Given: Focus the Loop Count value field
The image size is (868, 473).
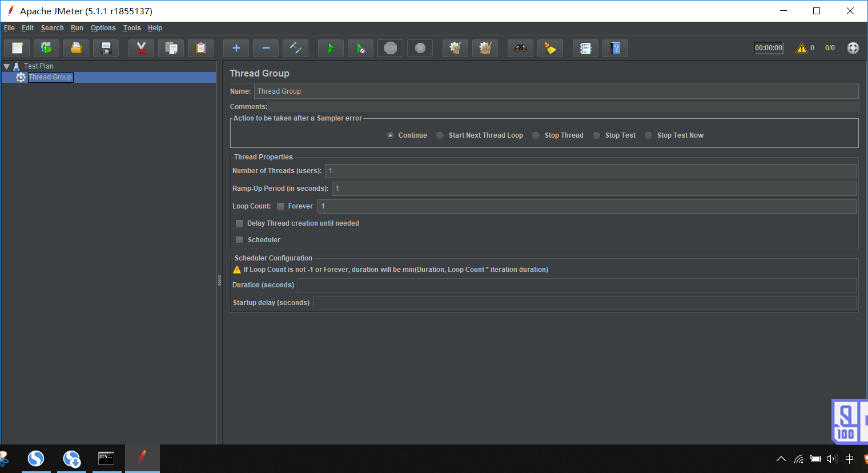Looking at the screenshot, I should pos(587,206).
